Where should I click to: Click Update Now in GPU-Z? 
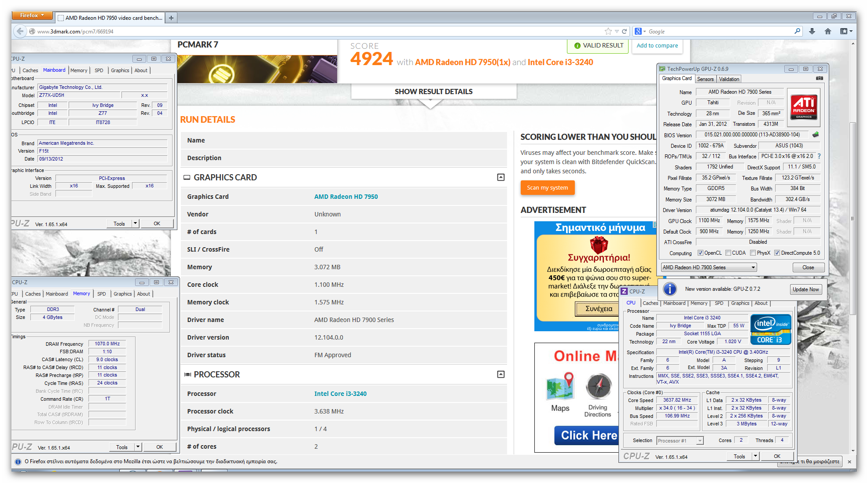(806, 289)
